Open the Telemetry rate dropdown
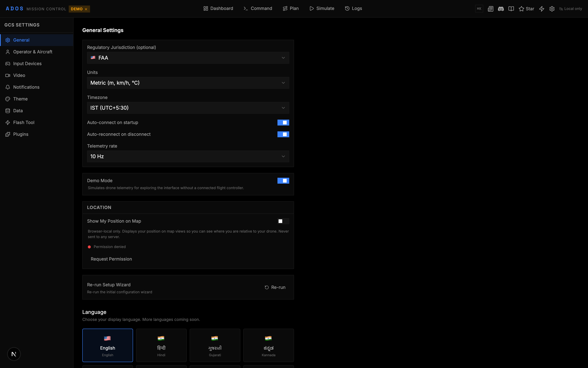This screenshot has height=368, width=588. (188, 157)
